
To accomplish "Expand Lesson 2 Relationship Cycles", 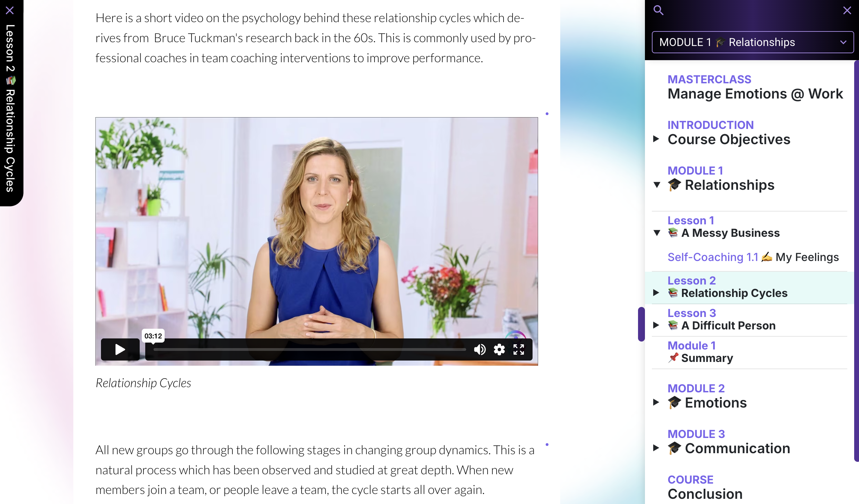I will 656,293.
